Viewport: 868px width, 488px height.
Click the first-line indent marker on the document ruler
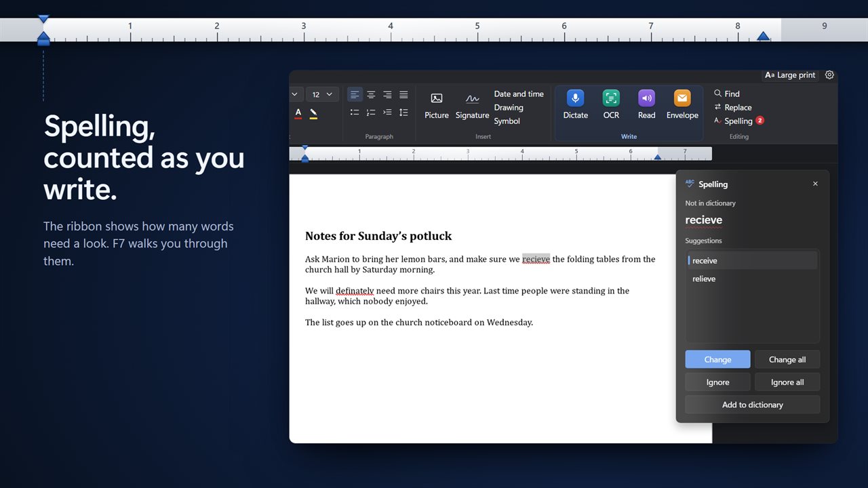coord(304,148)
